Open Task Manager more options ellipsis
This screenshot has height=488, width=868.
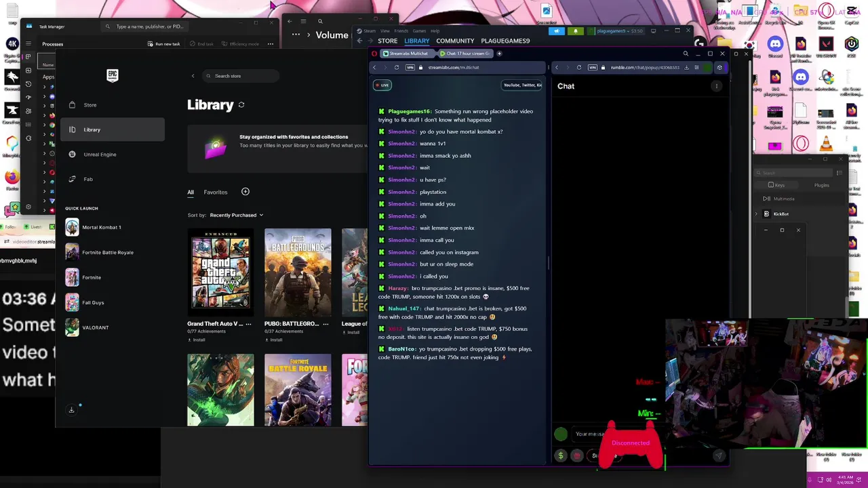[270, 44]
